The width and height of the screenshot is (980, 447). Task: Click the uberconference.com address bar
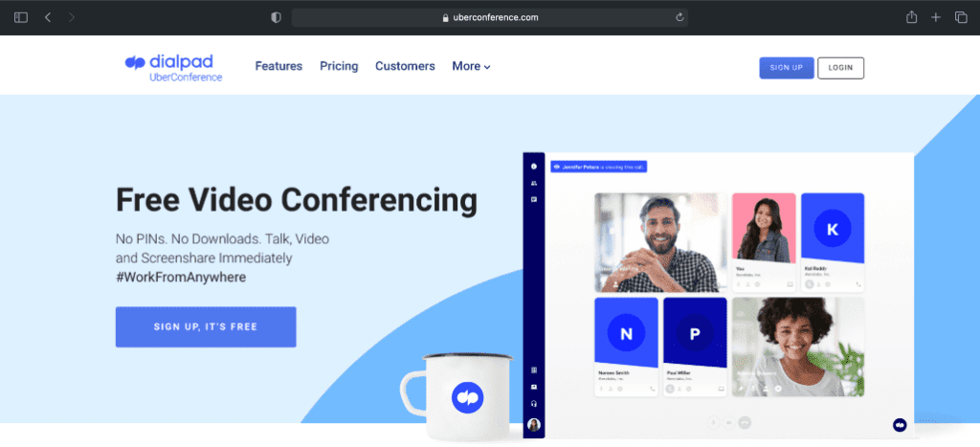[x=489, y=17]
